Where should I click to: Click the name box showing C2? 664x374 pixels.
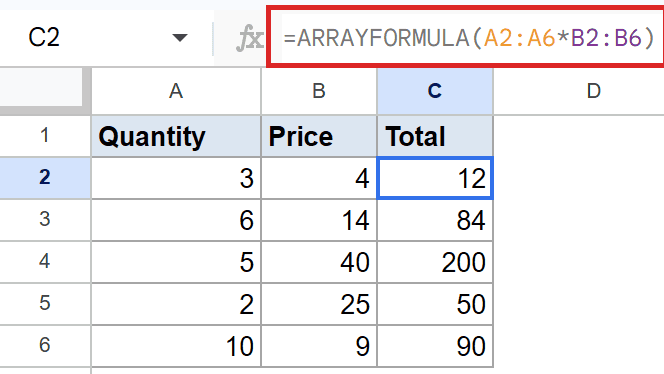pos(106,38)
